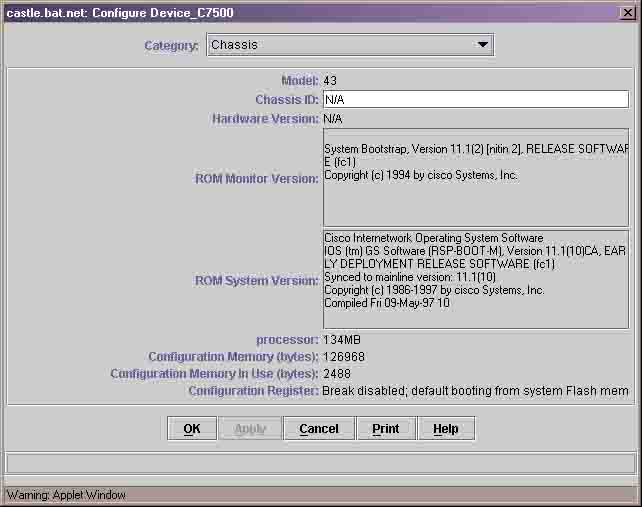The image size is (642, 507).
Task: Click the processor label
Action: tap(287, 340)
